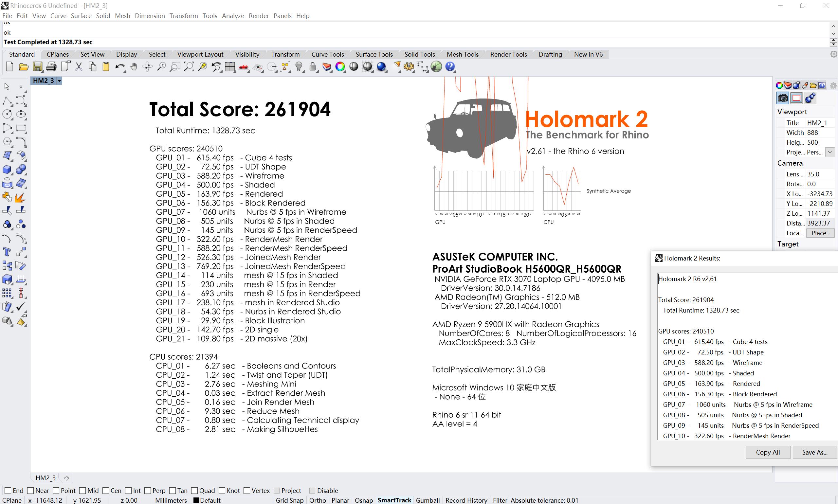838x504 pixels.
Task: Click the Pan view hand icon
Action: click(134, 66)
